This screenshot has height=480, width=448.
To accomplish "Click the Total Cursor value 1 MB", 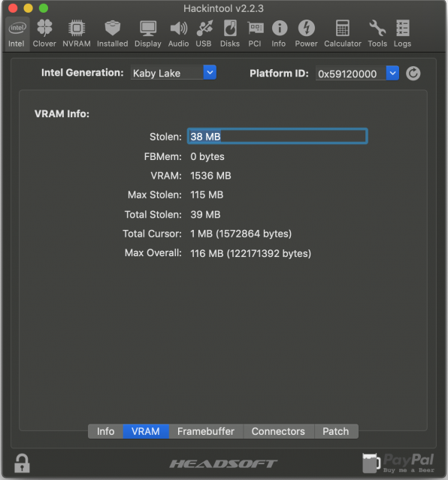I will (241, 234).
